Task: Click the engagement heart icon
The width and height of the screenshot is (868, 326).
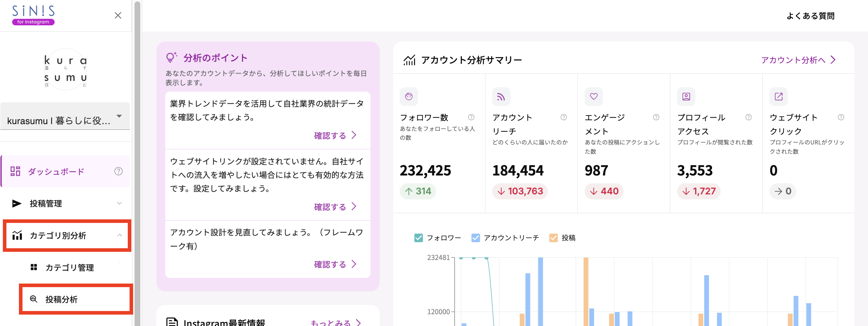Action: pos(594,97)
